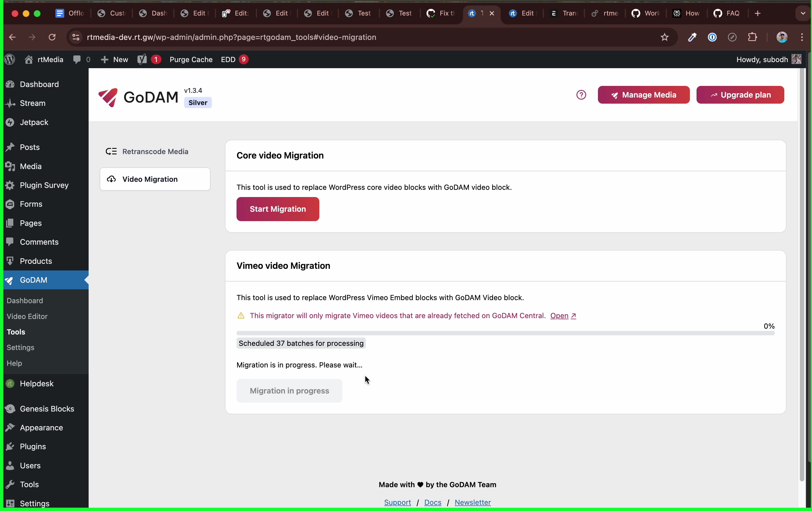Image resolution: width=812 pixels, height=511 pixels.
Task: Open the Chrome profile avatar
Action: [x=782, y=37]
